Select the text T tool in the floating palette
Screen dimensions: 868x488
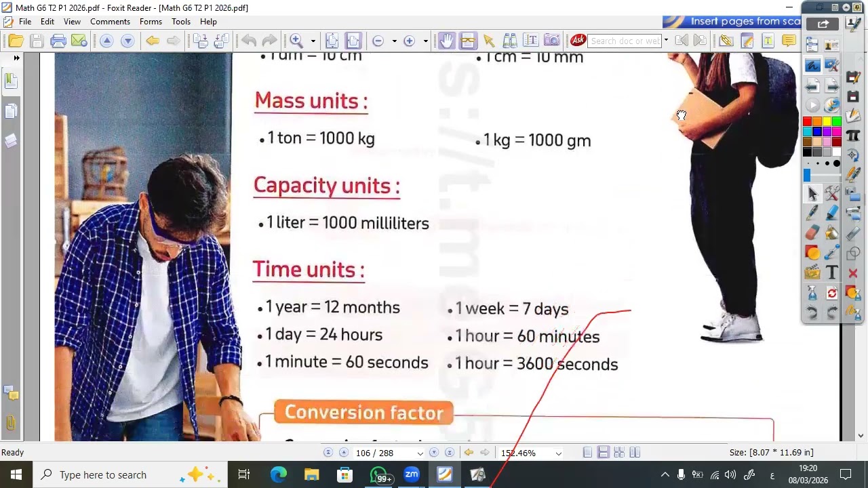click(x=832, y=272)
